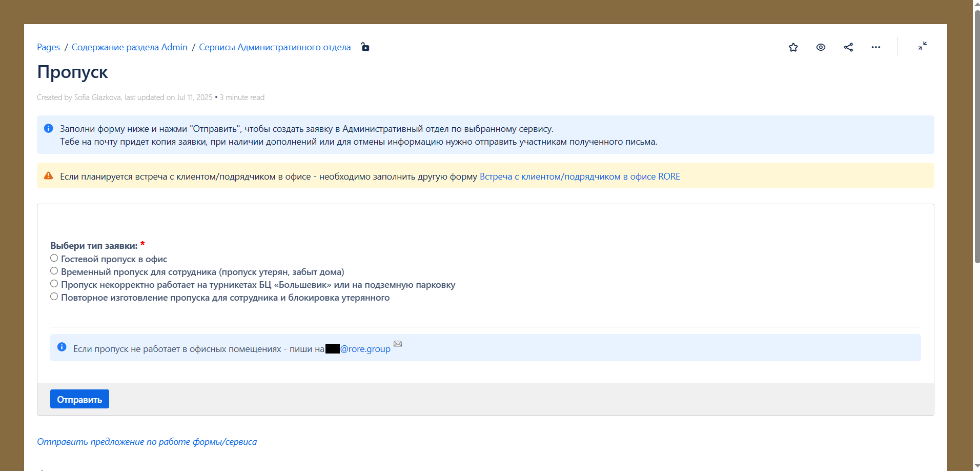Go to the 'Pages' breadcrumb

tap(48, 47)
